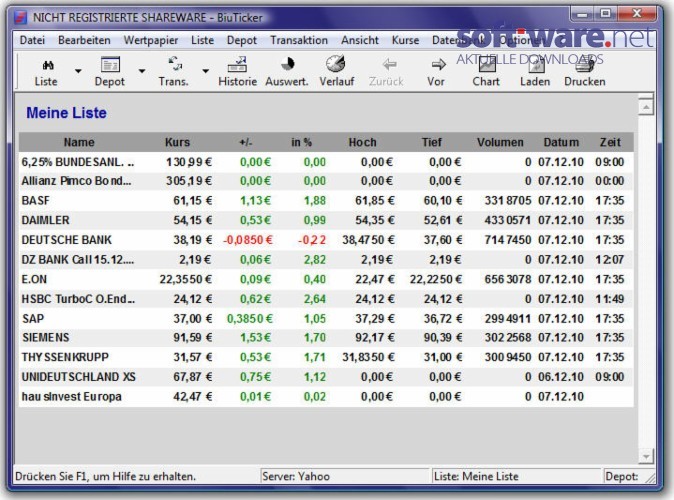674x500 pixels.
Task: Click Deutsche Bank change value -0,0850 €
Action: click(248, 240)
